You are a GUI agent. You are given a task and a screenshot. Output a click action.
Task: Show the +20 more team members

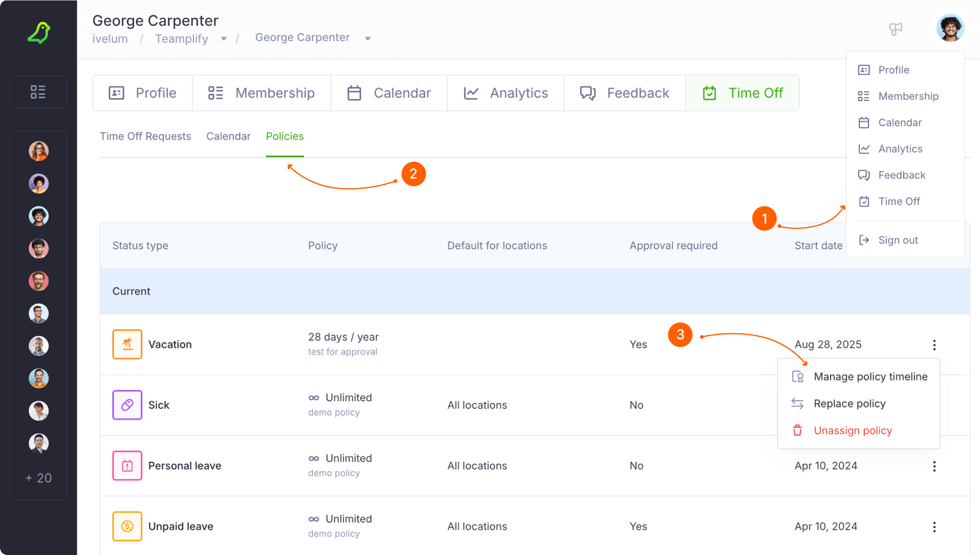39,478
